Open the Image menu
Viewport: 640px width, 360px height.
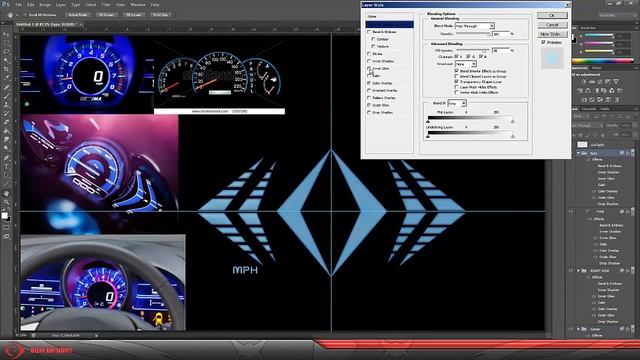click(45, 4)
